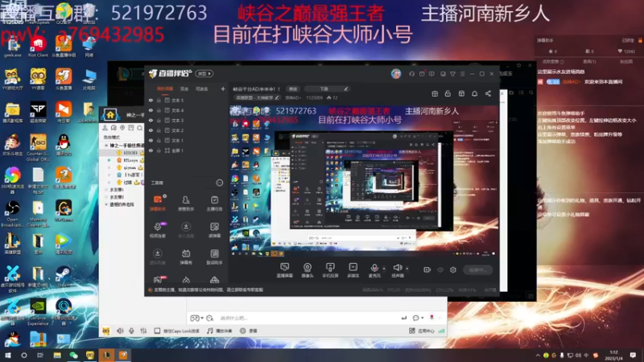Click the YY speaker volume icon
Viewport: 644px width, 362px height.
(x=120, y=331)
